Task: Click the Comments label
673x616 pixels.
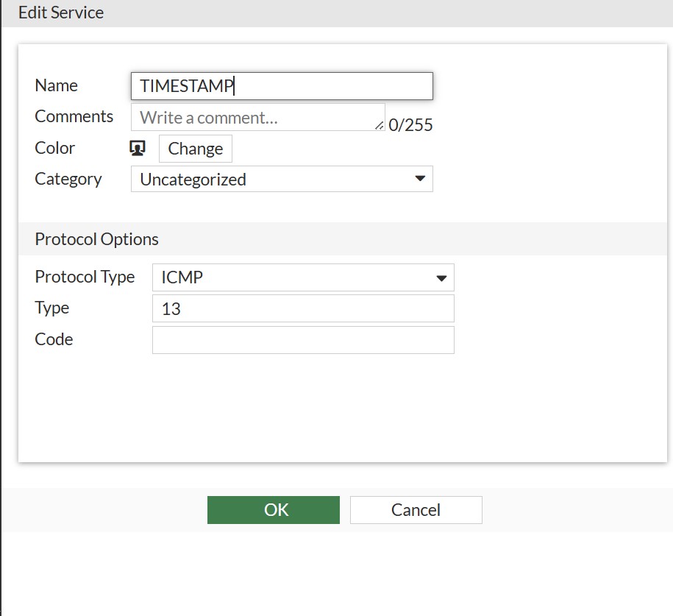Action: (74, 116)
